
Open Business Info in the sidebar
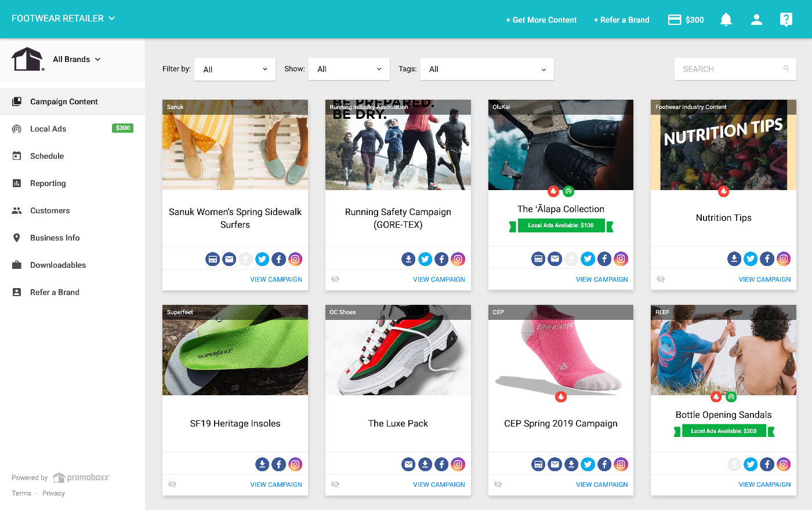click(x=72, y=238)
